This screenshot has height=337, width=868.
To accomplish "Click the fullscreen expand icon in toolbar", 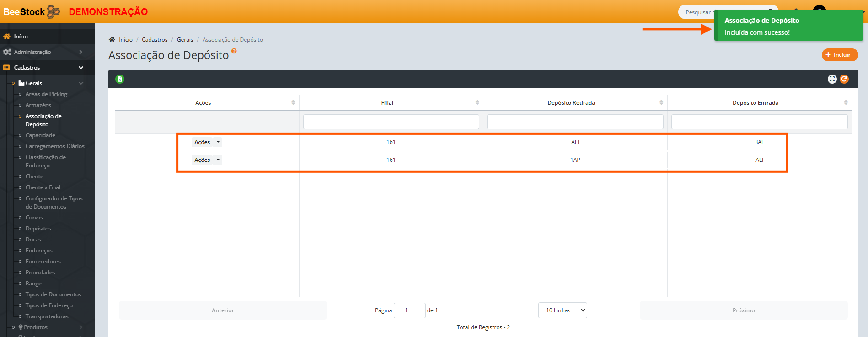I will 832,79.
